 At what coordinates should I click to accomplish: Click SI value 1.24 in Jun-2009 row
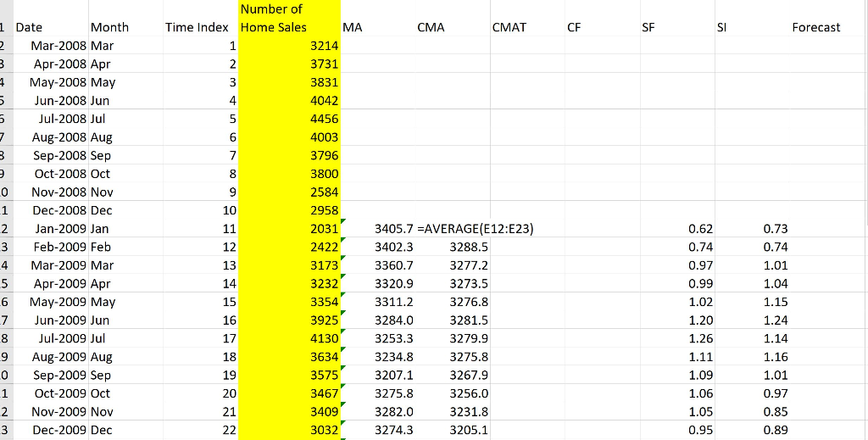click(752, 320)
